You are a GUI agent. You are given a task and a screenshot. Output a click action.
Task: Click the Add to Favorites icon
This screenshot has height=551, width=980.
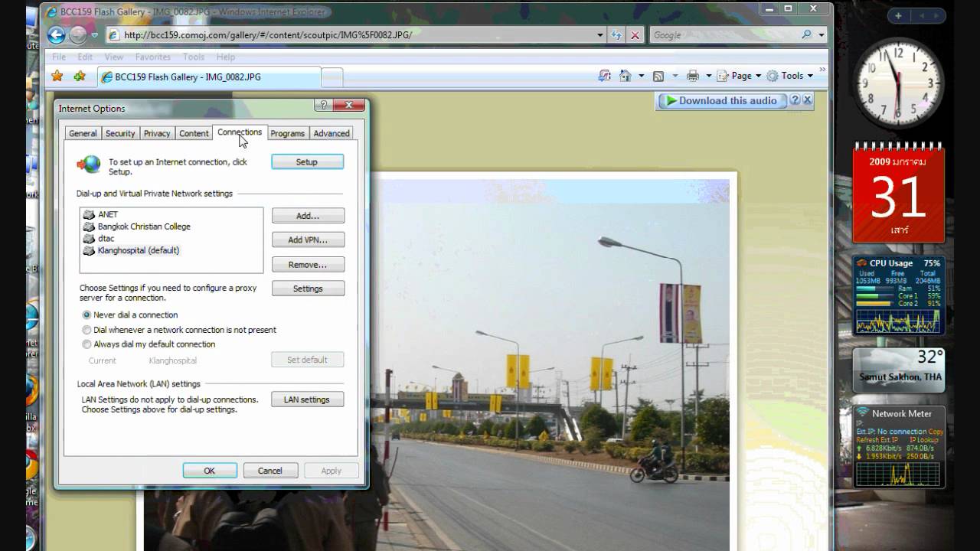coord(80,77)
